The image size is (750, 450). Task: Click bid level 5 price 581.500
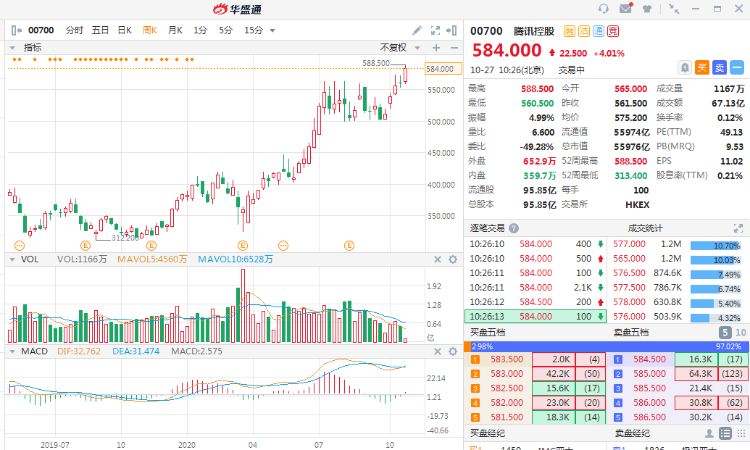[x=507, y=417]
